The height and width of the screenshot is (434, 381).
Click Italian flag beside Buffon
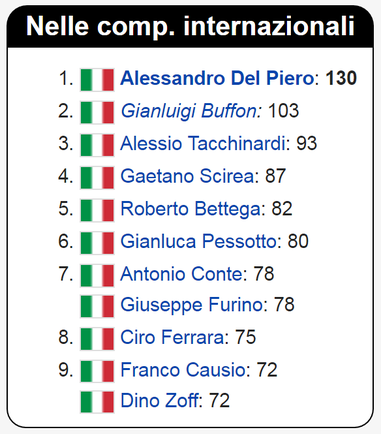(97, 113)
